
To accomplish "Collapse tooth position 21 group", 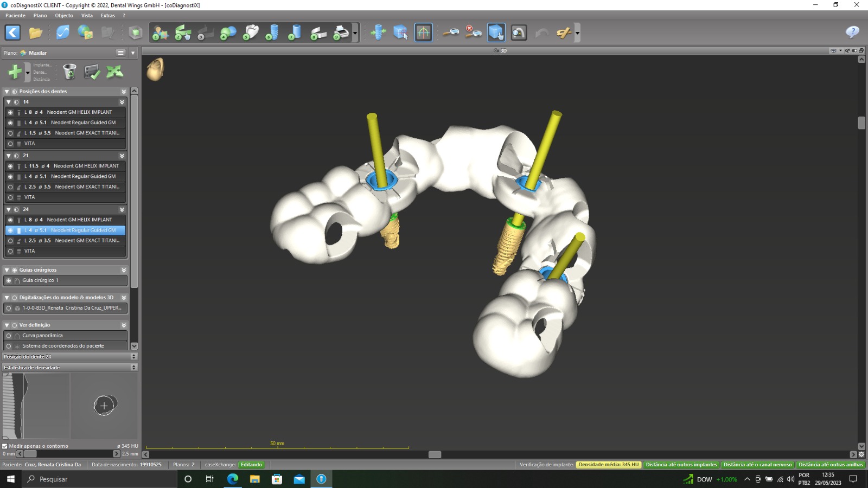I will pos(9,156).
